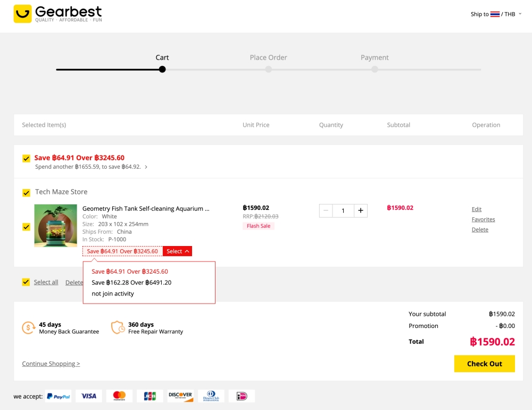The image size is (532, 410).
Task: Click the Diners Club payment icon
Action: [x=211, y=396]
